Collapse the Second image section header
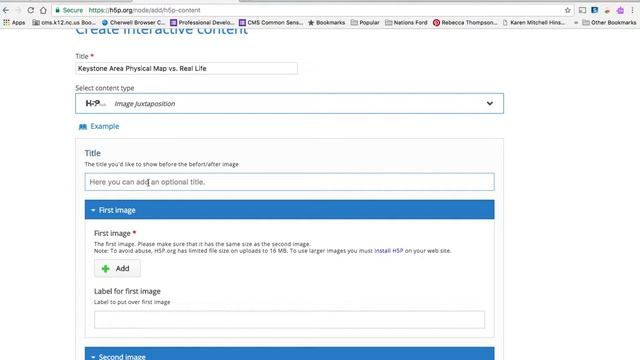The image size is (640, 360). (x=289, y=354)
